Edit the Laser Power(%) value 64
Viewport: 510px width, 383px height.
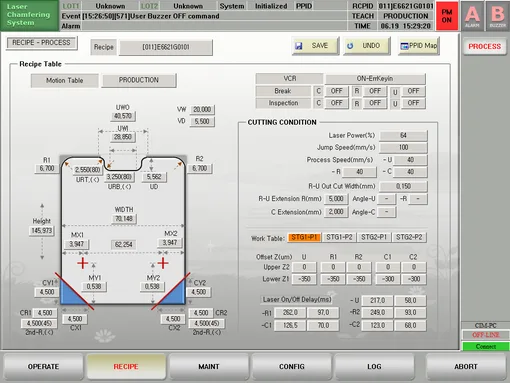click(x=403, y=135)
